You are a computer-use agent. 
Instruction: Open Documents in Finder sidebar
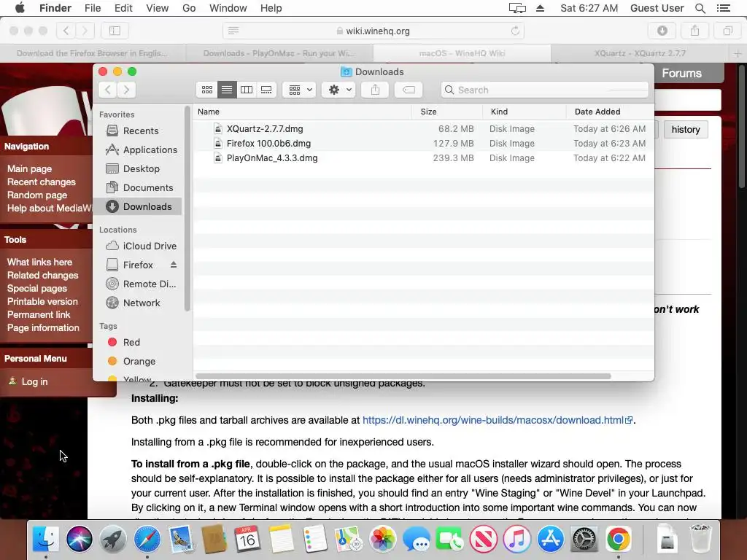(136, 187)
